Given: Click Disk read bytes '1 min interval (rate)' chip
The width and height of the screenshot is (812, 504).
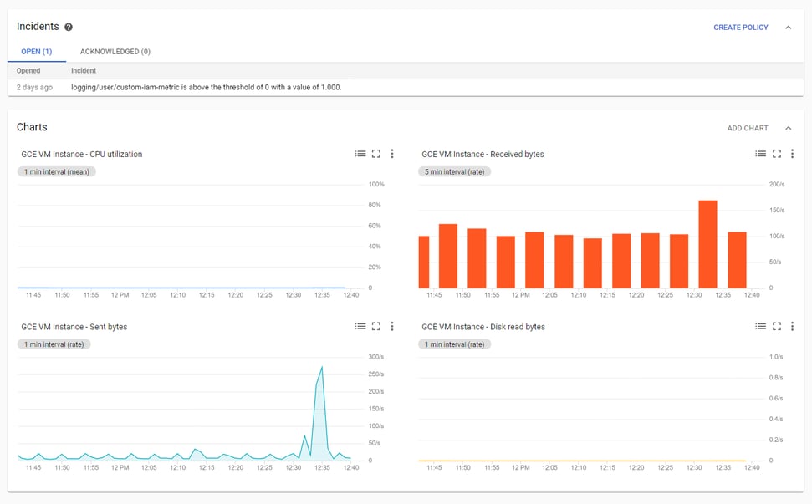Looking at the screenshot, I should (454, 344).
